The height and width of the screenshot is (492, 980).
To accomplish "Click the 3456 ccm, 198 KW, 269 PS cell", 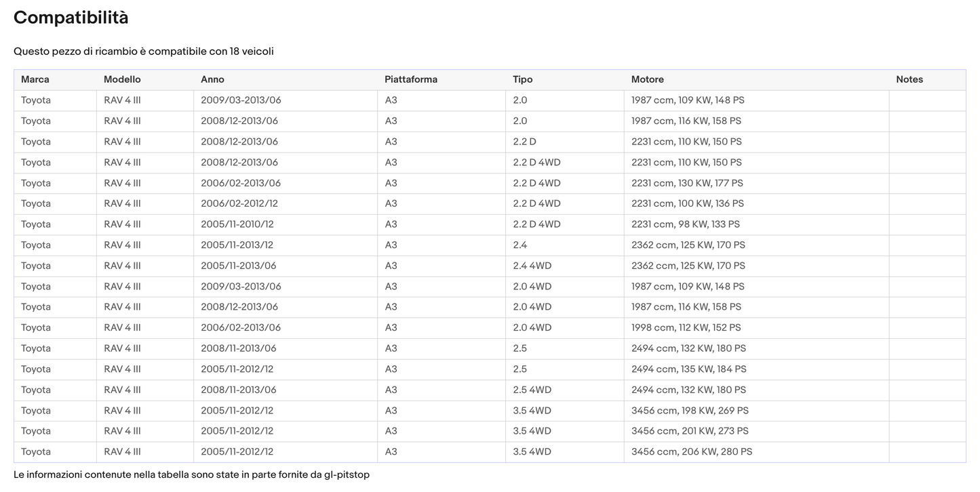I will coord(690,410).
